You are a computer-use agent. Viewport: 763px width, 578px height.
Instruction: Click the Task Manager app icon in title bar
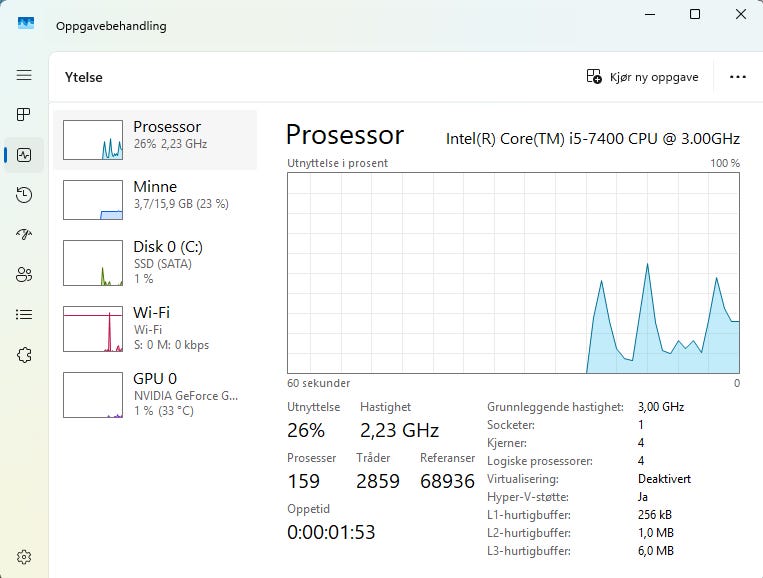pyautogui.click(x=26, y=23)
